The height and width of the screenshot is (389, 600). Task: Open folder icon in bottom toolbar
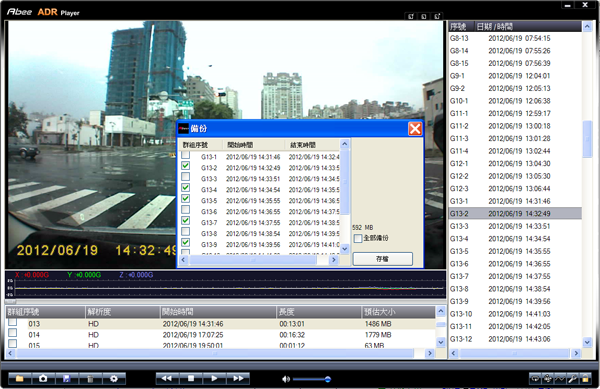pyautogui.click(x=20, y=379)
